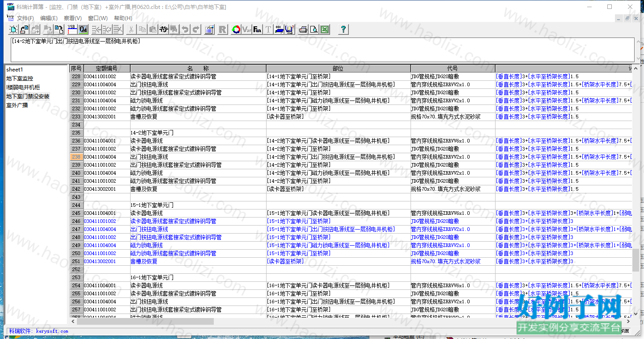Open the 文件(F) menu
This screenshot has width=644, height=339.
(25, 18)
